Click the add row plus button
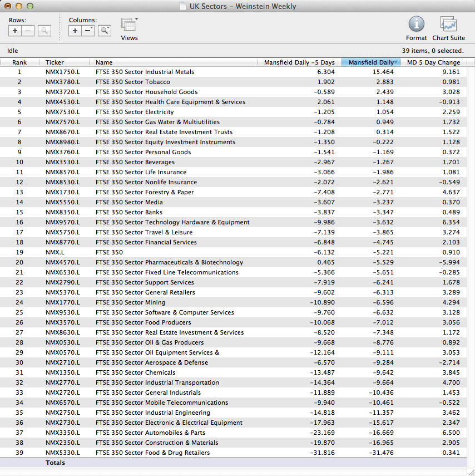Image resolution: width=475 pixels, height=476 pixels. tap(15, 31)
